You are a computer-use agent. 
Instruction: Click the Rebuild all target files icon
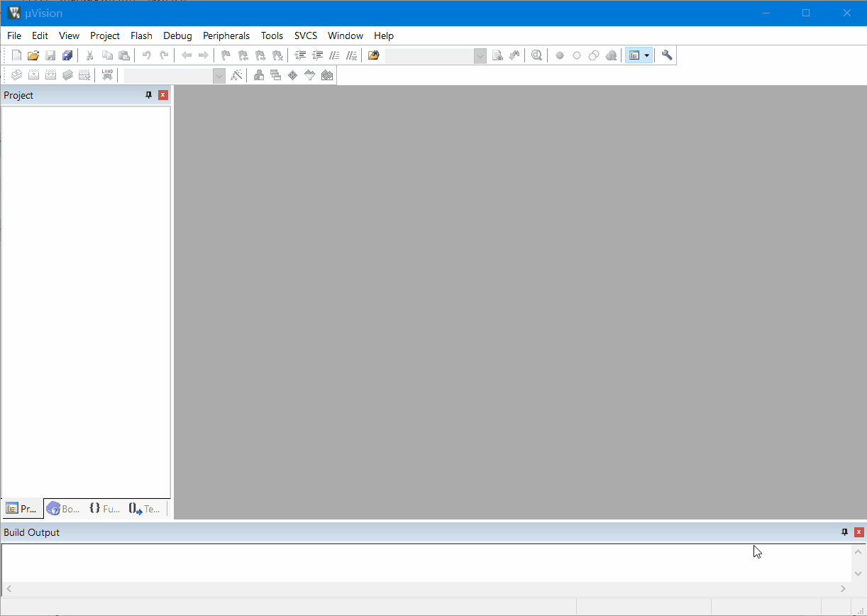[x=50, y=75]
